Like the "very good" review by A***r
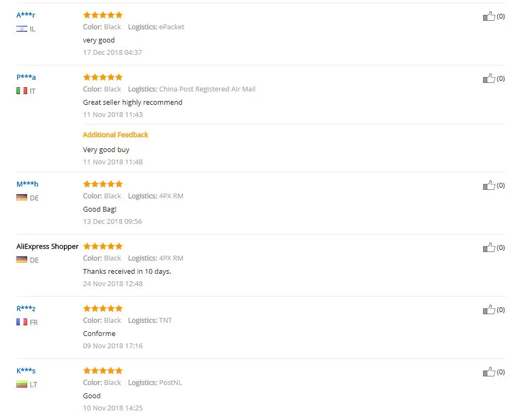Image resolution: width=515 pixels, height=420 pixels. point(489,16)
